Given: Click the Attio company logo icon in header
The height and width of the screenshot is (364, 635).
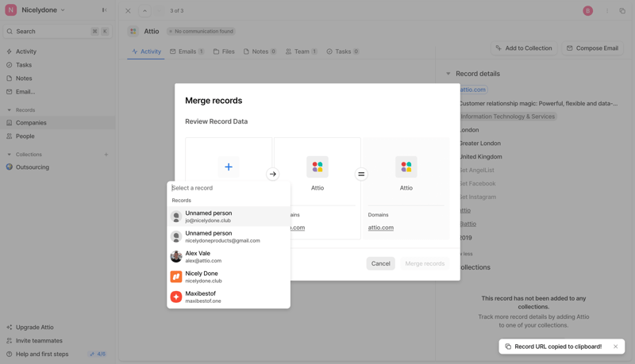Looking at the screenshot, I should click(x=133, y=31).
